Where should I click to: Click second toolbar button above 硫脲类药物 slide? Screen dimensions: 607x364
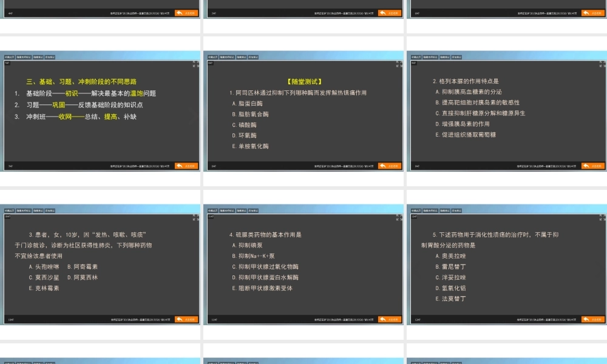click(227, 211)
